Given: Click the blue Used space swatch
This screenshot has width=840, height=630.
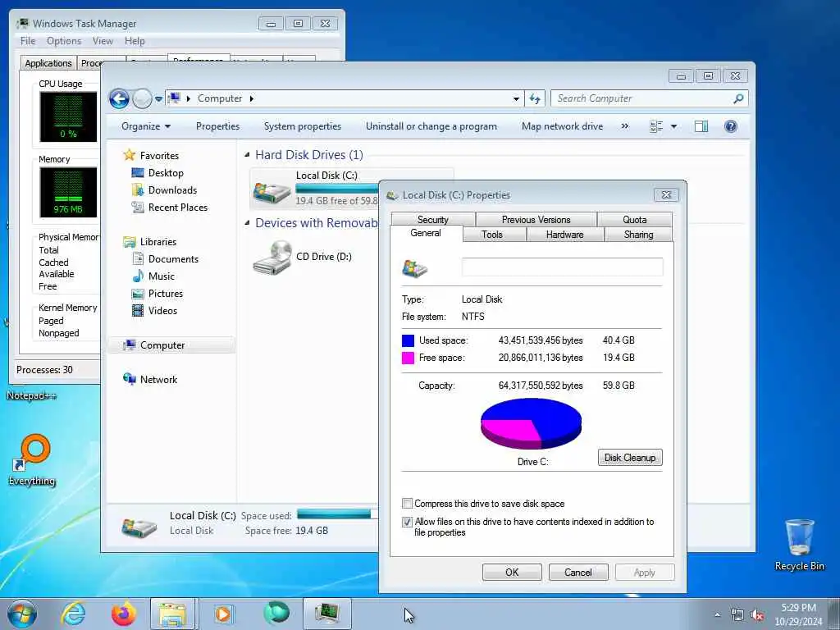Looking at the screenshot, I should pyautogui.click(x=408, y=340).
